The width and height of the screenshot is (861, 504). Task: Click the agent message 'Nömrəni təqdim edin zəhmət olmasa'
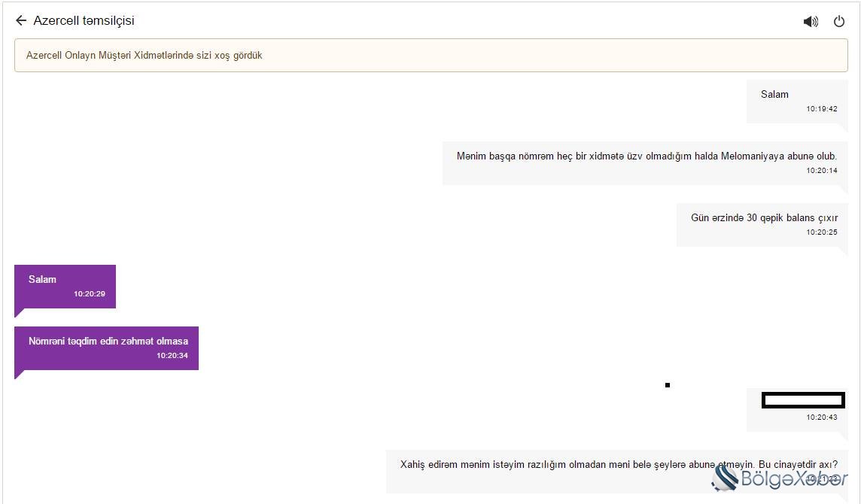(x=106, y=348)
